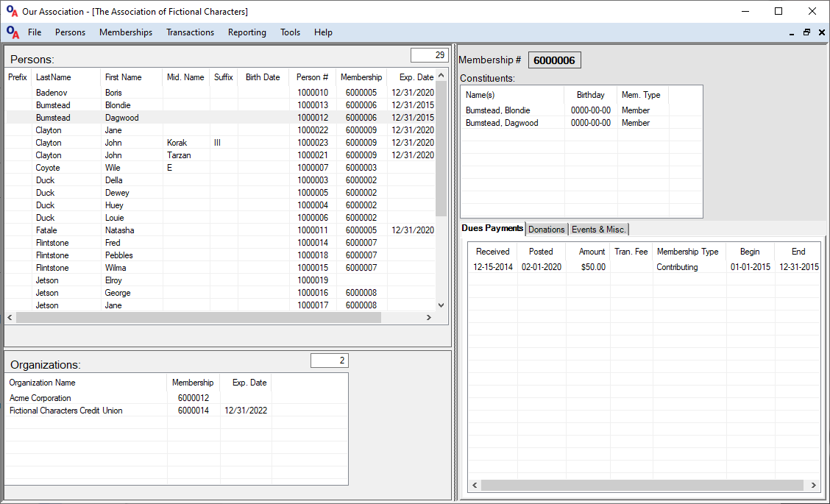Click the Membership number field 6000006

555,60
